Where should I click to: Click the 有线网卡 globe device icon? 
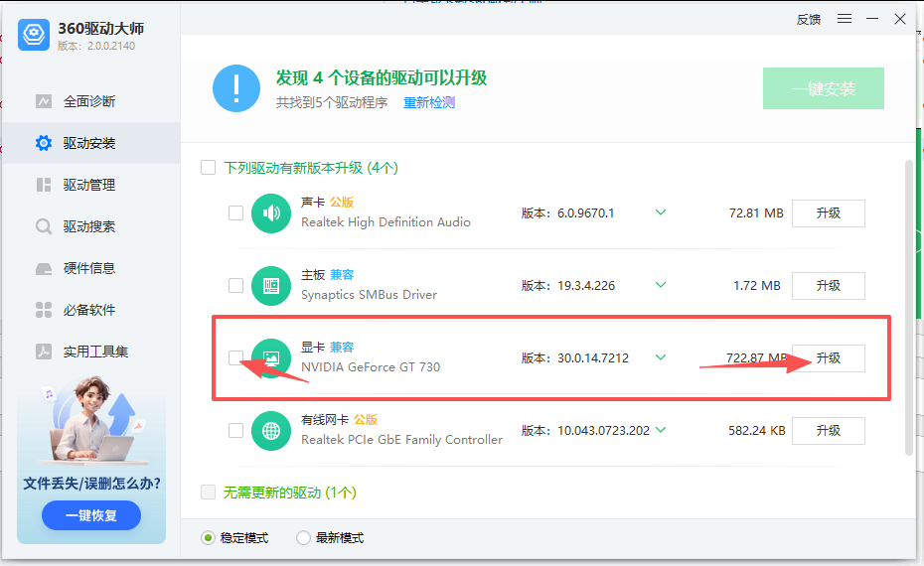pos(271,431)
